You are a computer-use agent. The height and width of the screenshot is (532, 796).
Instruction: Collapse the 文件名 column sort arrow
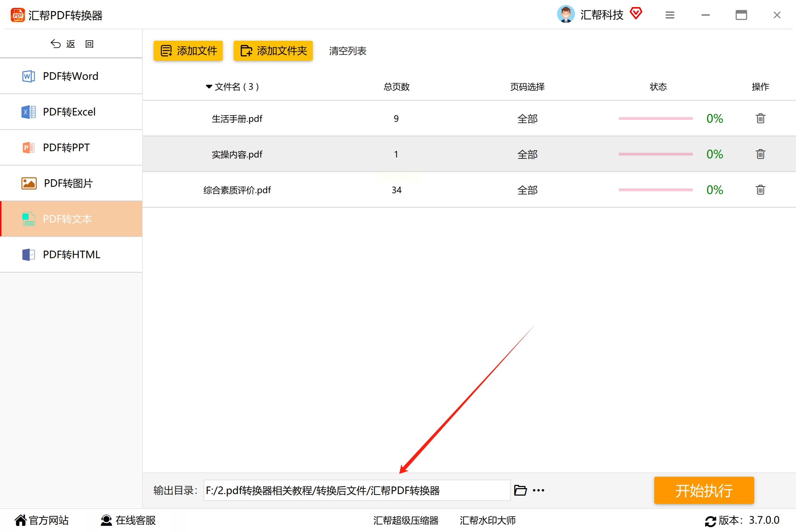[x=209, y=87]
